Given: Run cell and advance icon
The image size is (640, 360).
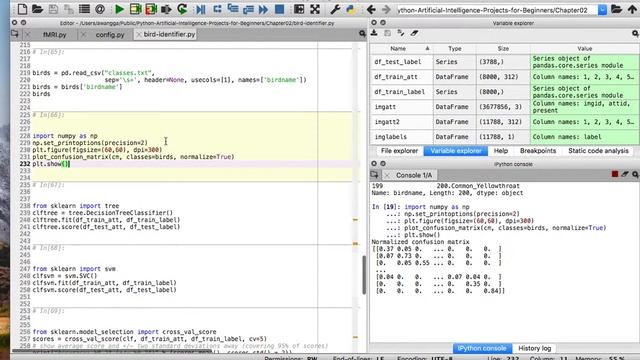Looking at the screenshot, I should (x=151, y=9).
